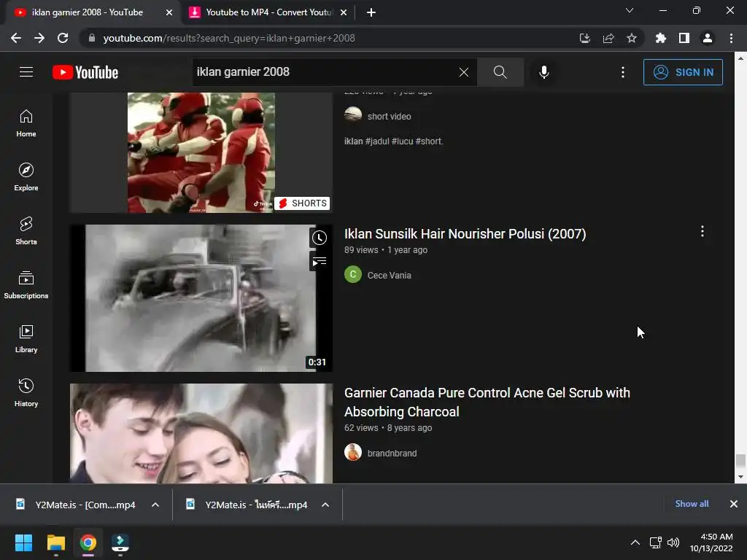Switch to Youtube to MP4 converter tab
This screenshot has height=560, width=747.
[268, 12]
